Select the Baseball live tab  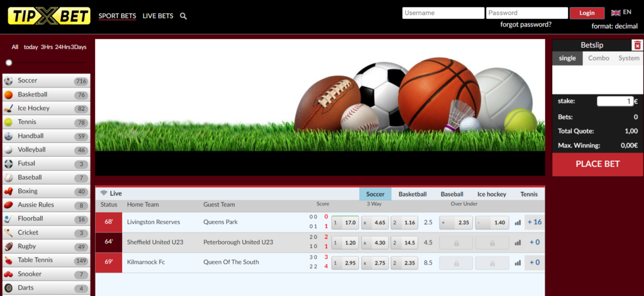(452, 194)
